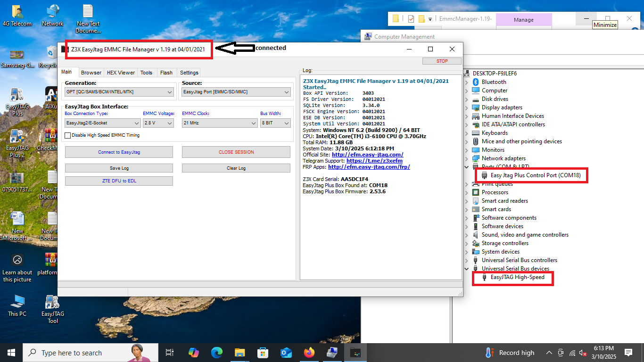Select the DESKTOP-F9JLEF6 root node
The image size is (644, 362).
click(x=495, y=74)
